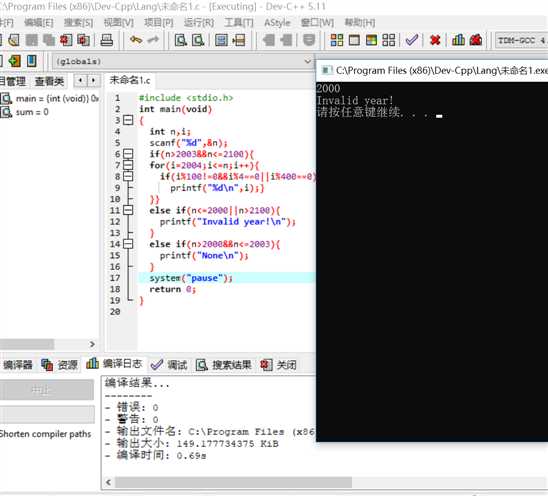Click the debug bug icon in toolbar
This screenshot has width=548, height=496.
pyautogui.click(x=476, y=40)
